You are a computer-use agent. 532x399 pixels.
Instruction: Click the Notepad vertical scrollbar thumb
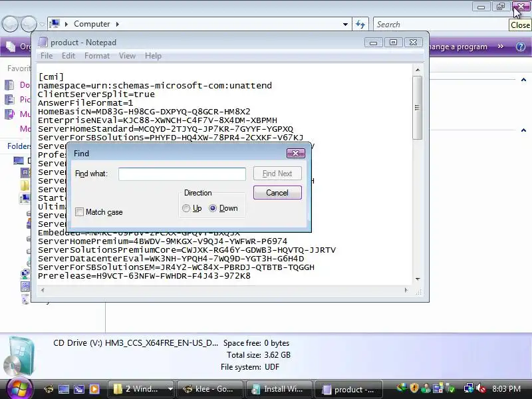point(418,108)
